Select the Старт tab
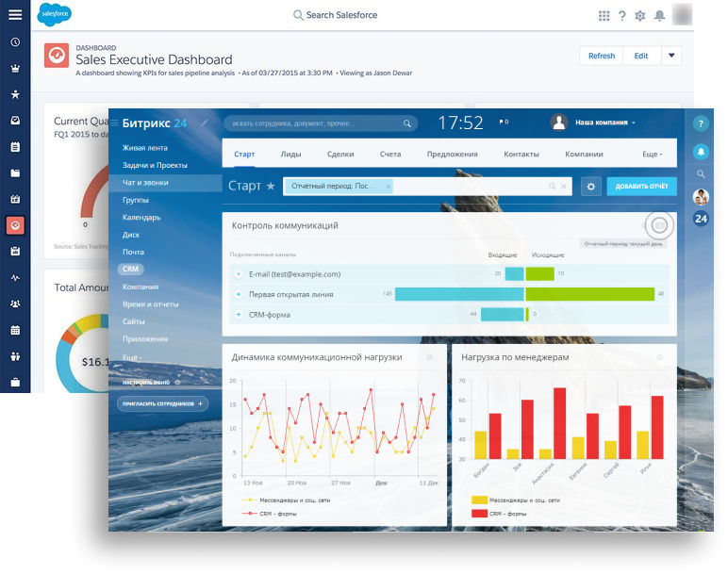 [x=244, y=154]
